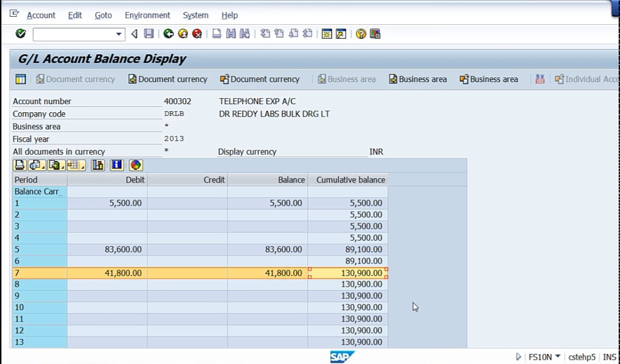
Task: Click the Generate shortcut icon
Action: (x=341, y=34)
